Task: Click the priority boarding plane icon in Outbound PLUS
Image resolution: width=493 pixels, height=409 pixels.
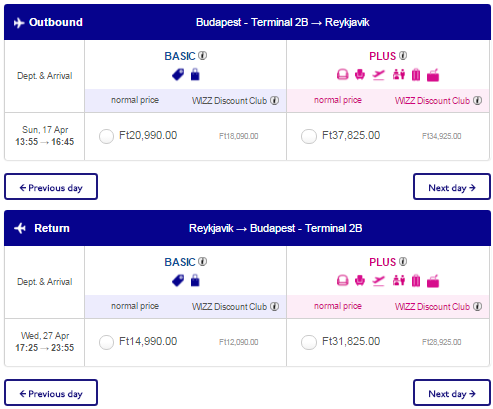Action: point(378,75)
